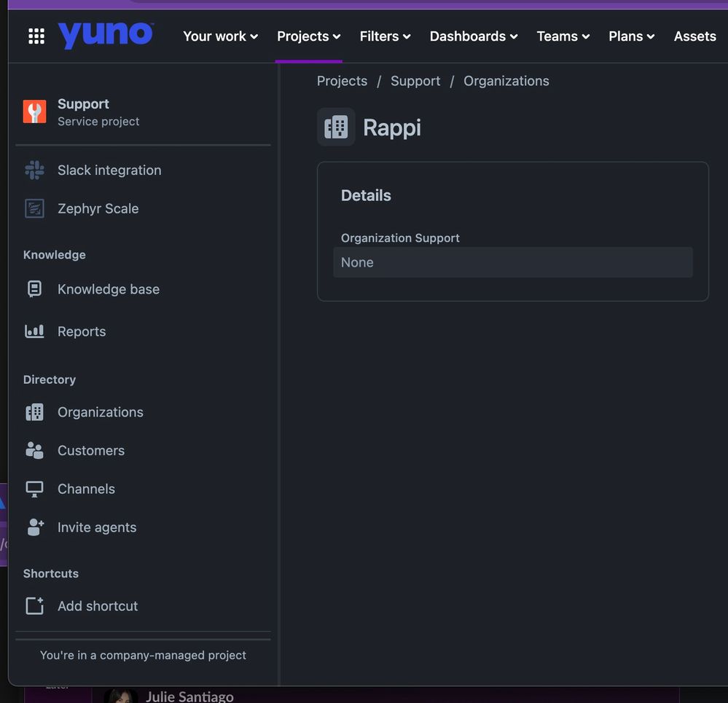Click the Support project wrench avatar

34,111
